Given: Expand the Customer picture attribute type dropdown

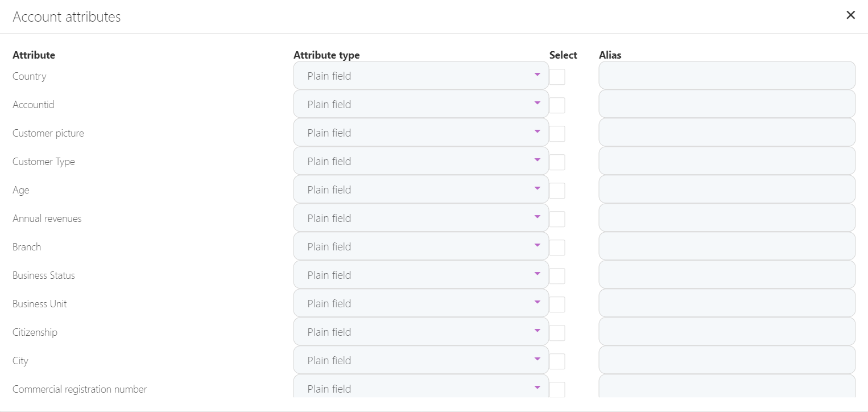Looking at the screenshot, I should pos(421,133).
